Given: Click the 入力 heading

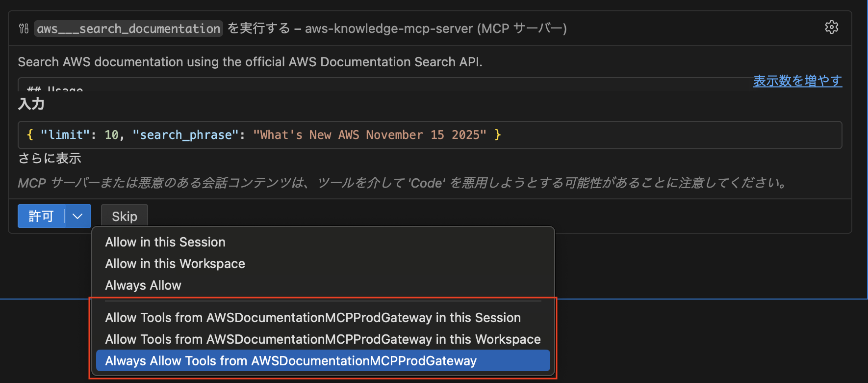Looking at the screenshot, I should pos(31,104).
